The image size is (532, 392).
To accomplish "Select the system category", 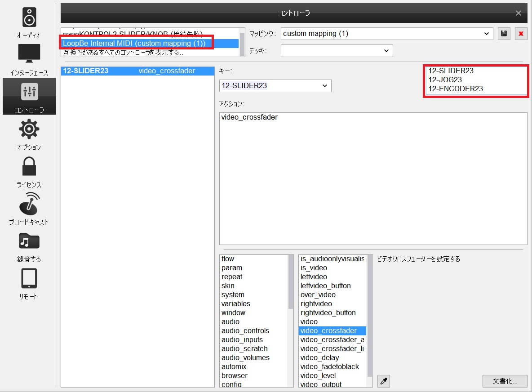I will [254, 294].
